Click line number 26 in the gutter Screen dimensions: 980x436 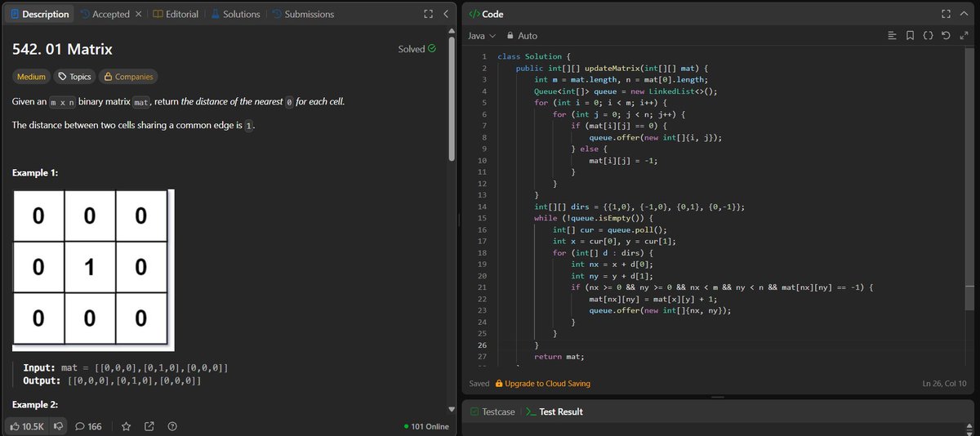[483, 345]
